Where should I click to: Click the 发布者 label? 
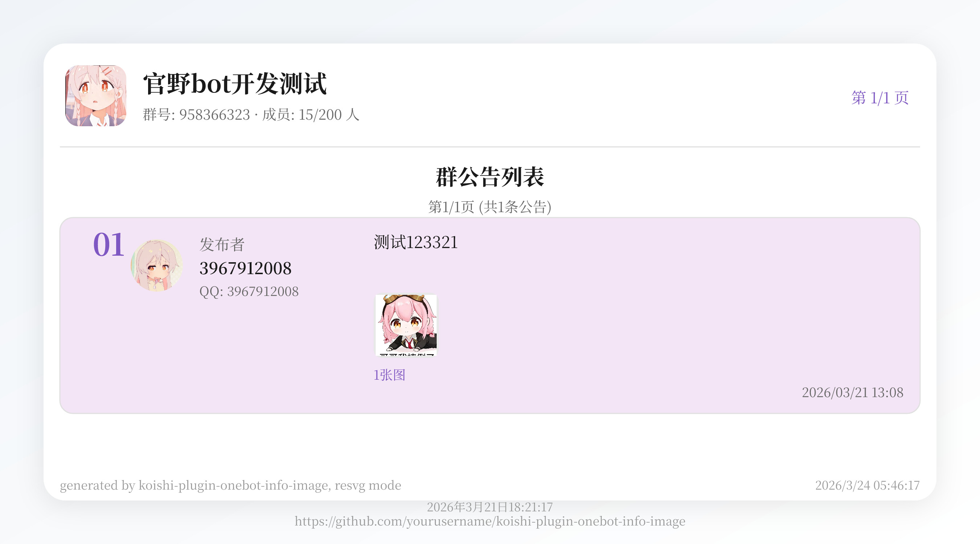222,244
